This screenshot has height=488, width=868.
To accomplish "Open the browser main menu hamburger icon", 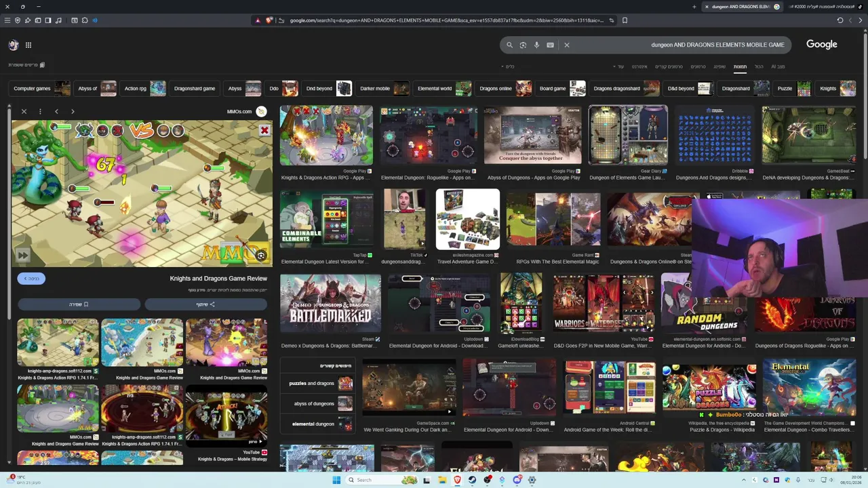I will tap(7, 20).
